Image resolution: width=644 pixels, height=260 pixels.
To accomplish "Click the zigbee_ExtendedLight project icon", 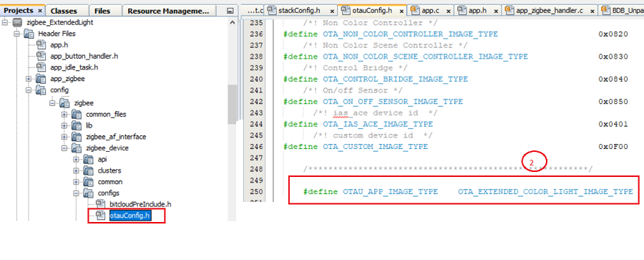I will pos(16,23).
